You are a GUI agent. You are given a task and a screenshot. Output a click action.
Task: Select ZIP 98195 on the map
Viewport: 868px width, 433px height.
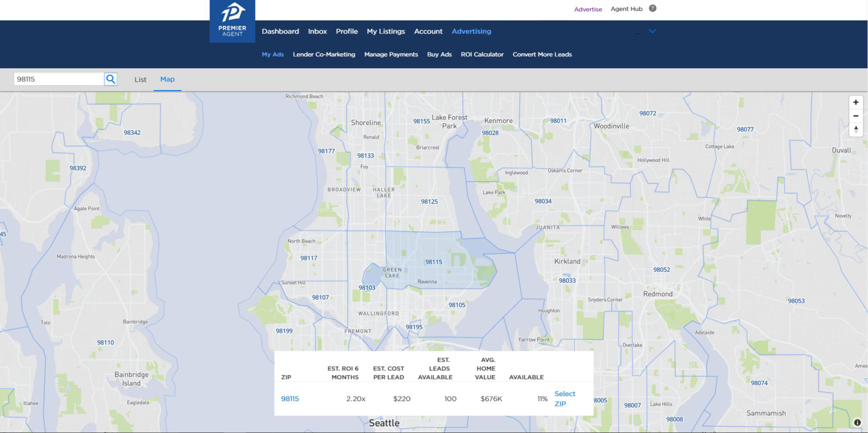tap(414, 327)
